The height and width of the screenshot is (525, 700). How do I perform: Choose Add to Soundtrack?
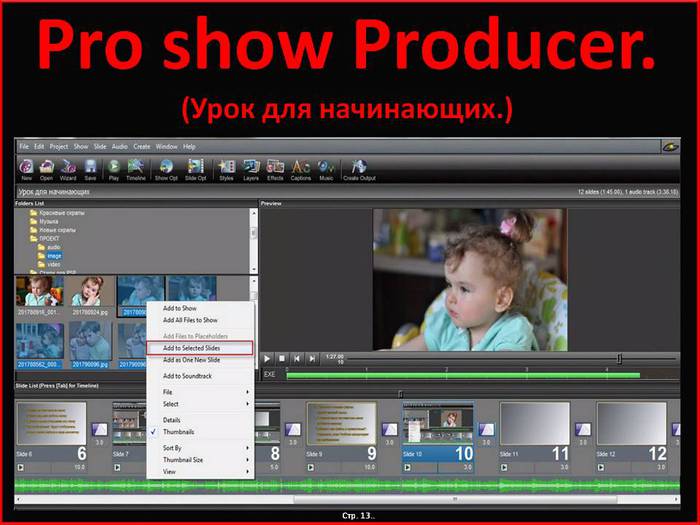click(200, 376)
